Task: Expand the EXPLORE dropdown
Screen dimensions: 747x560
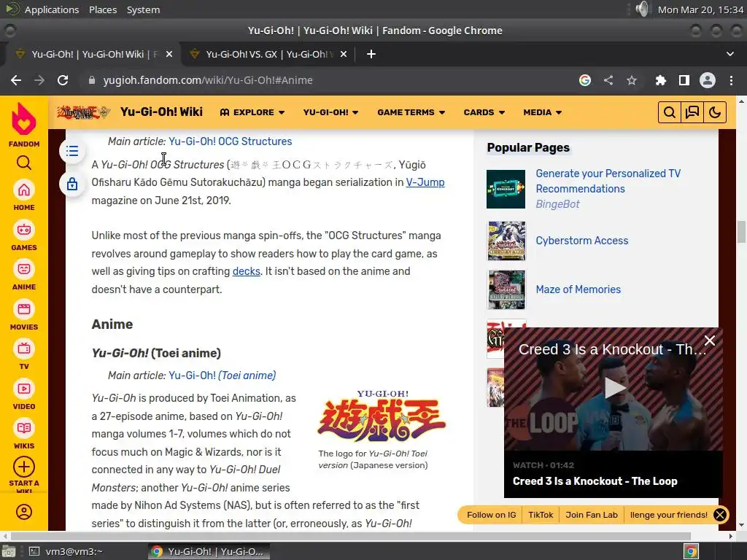Action: coord(252,112)
